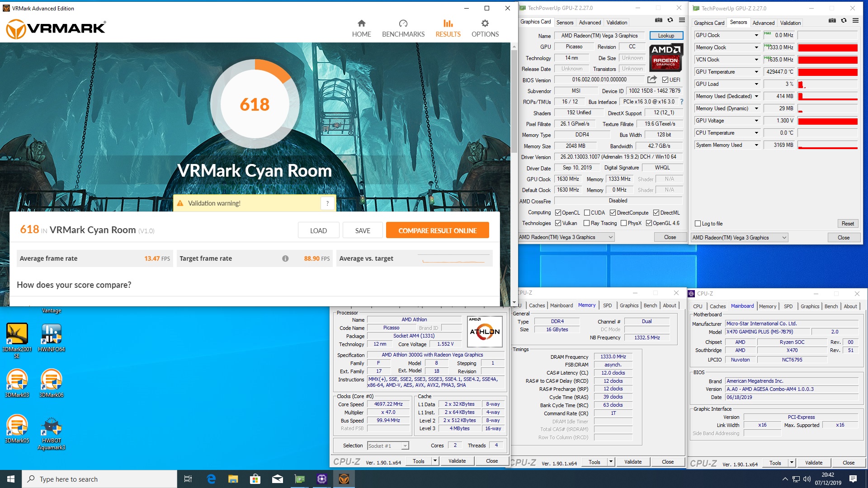This screenshot has height=488, width=868.
Task: Click the Lookup button in GPU-Z
Action: click(x=666, y=36)
